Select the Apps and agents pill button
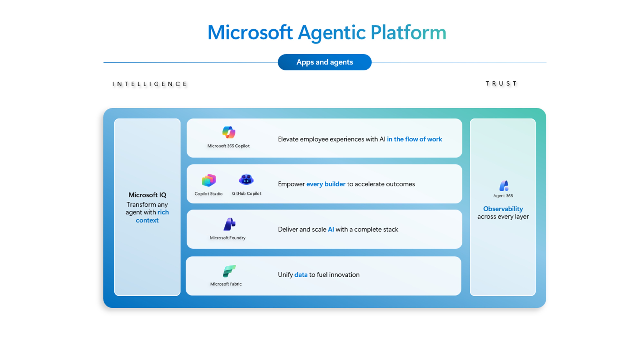 coord(325,62)
